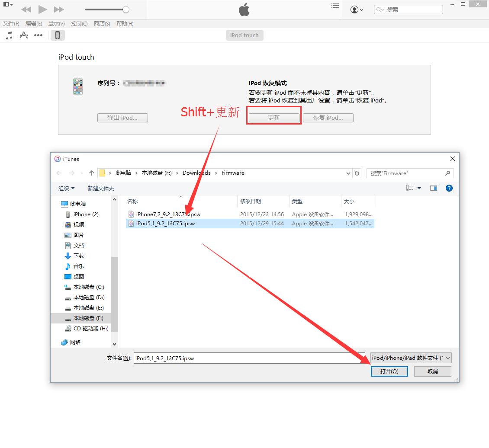Select CD 驱动器 (H:) drive
This screenshot has width=489, height=448.
click(87, 329)
